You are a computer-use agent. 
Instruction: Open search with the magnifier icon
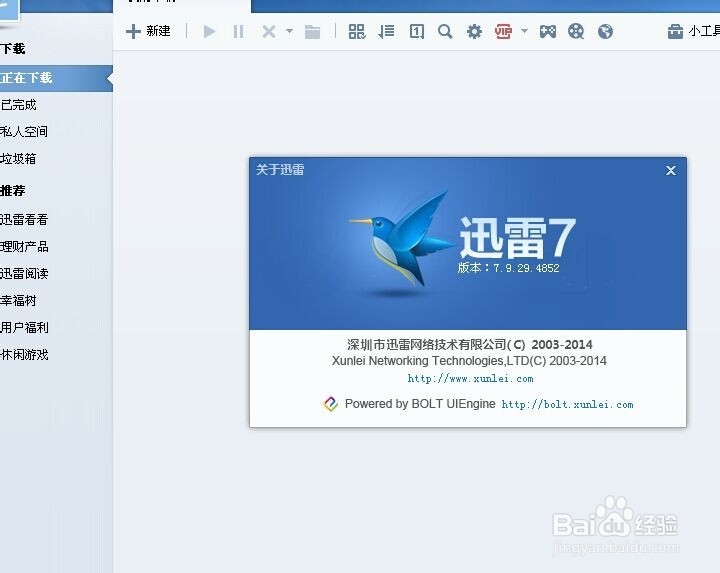(445, 32)
